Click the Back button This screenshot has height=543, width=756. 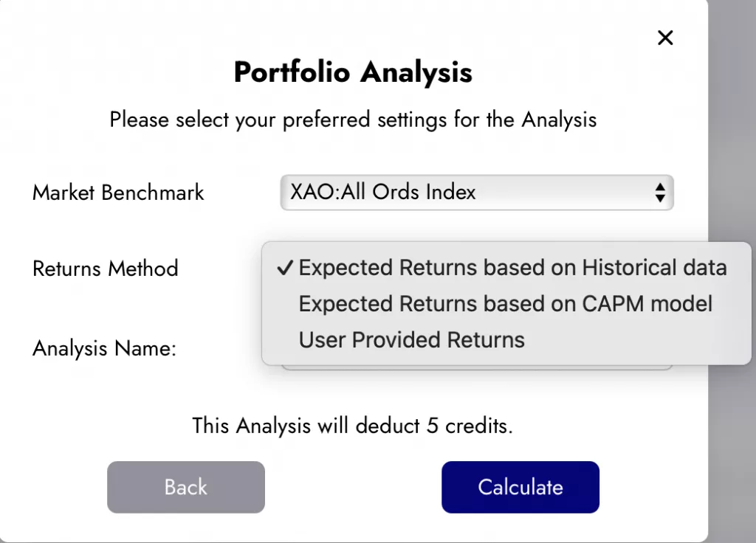coord(185,487)
